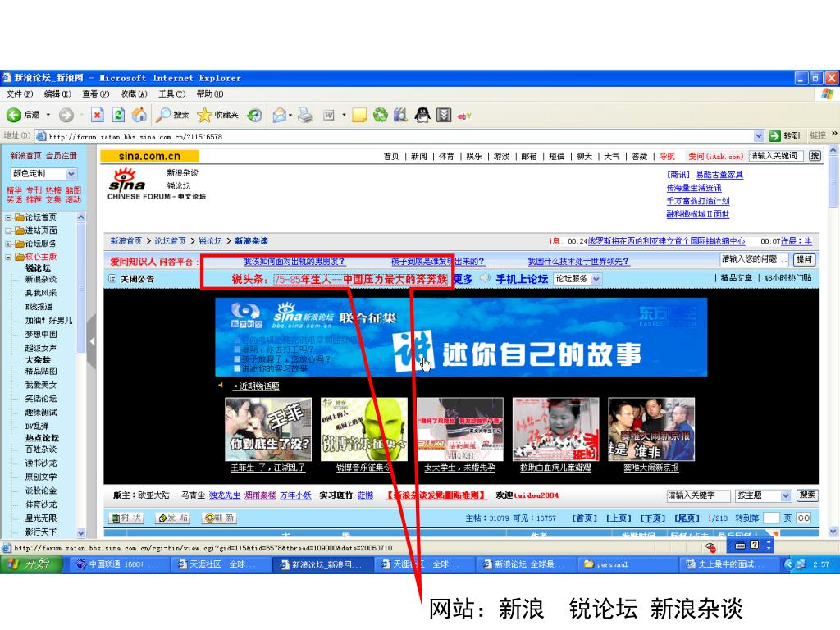This screenshot has height=630, width=840.
Task: Open the 颜色定制 dropdown
Action: (71, 174)
